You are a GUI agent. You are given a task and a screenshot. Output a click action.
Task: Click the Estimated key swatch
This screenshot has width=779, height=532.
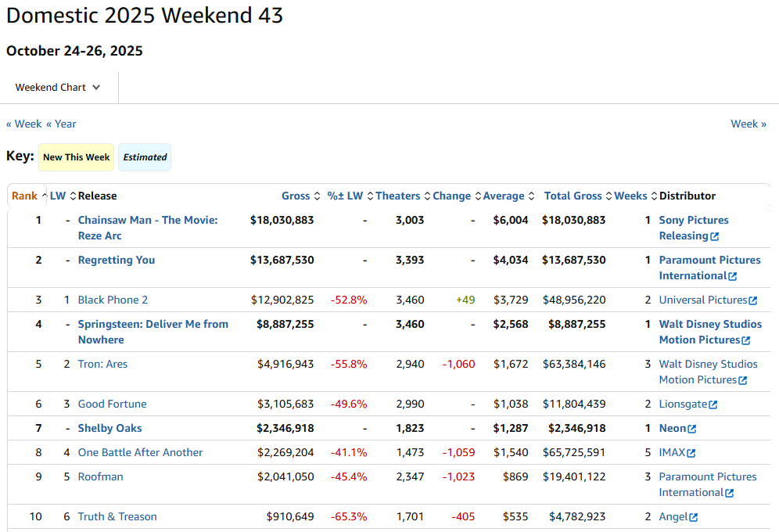coord(145,157)
